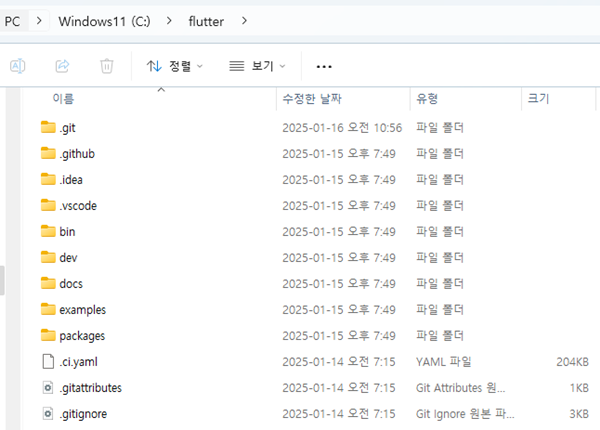Image resolution: width=600 pixels, height=430 pixels.
Task: Select the packages folder icon
Action: click(48, 335)
